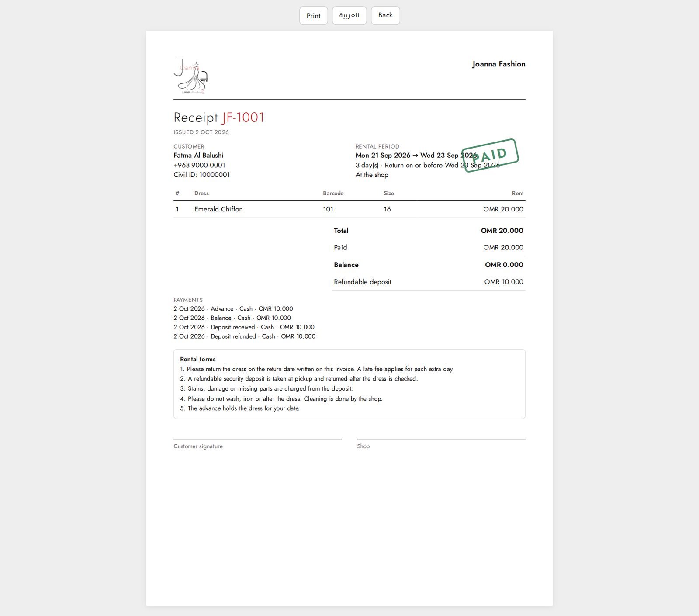
Task: Click 'At the shop' pickup location
Action: (x=372, y=175)
